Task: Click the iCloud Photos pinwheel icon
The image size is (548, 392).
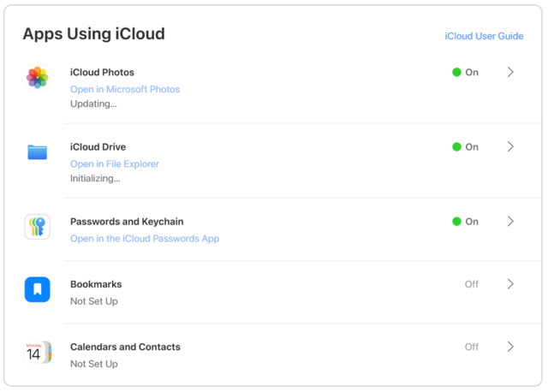Action: tap(38, 78)
